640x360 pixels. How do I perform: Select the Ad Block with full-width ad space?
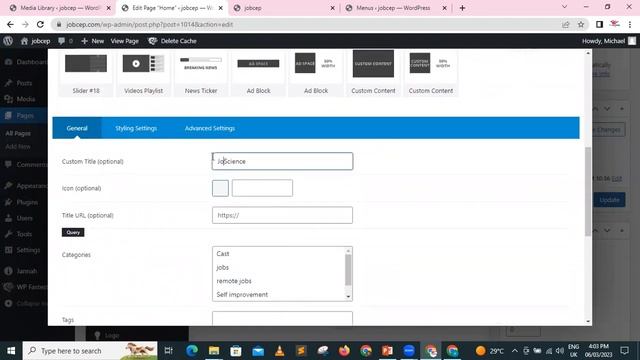(x=258, y=73)
